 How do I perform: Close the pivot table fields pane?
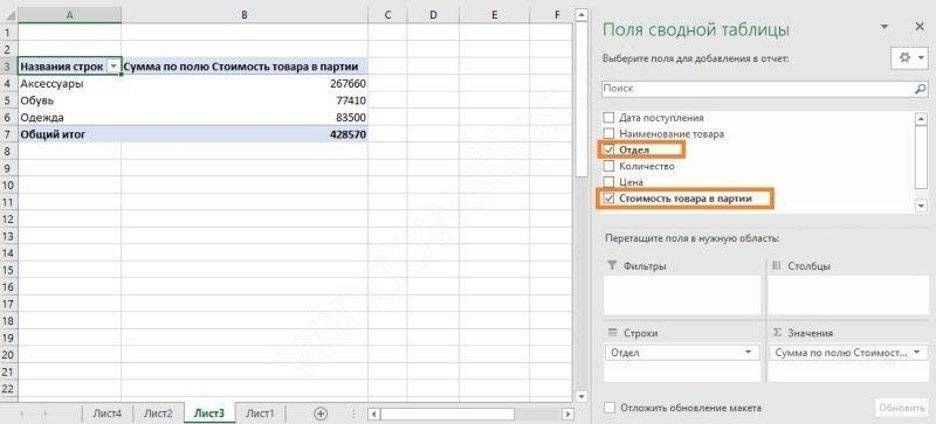pos(919,27)
